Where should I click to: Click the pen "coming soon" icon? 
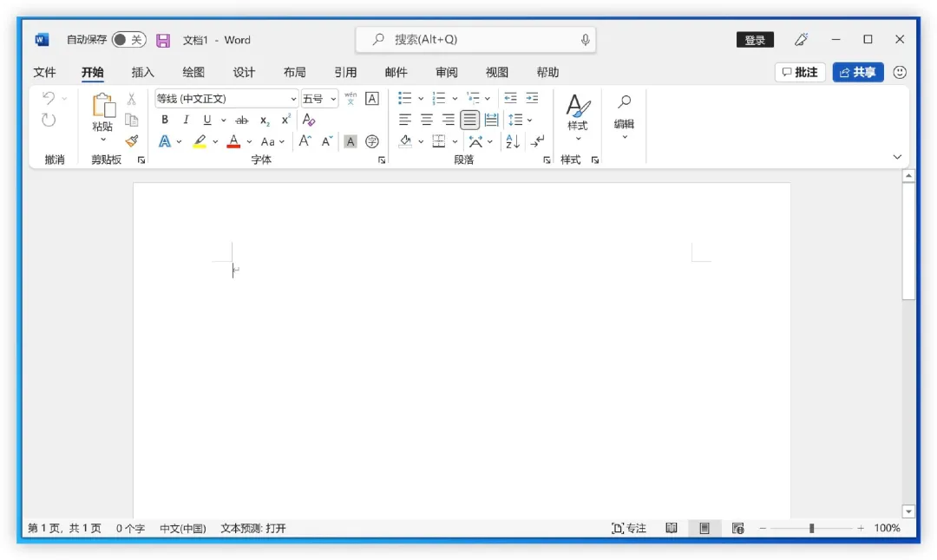coord(802,39)
